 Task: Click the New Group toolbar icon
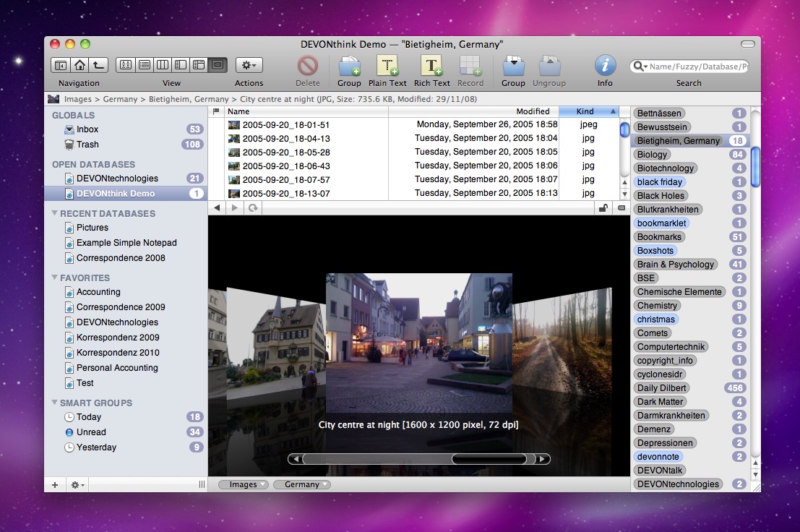(x=349, y=66)
